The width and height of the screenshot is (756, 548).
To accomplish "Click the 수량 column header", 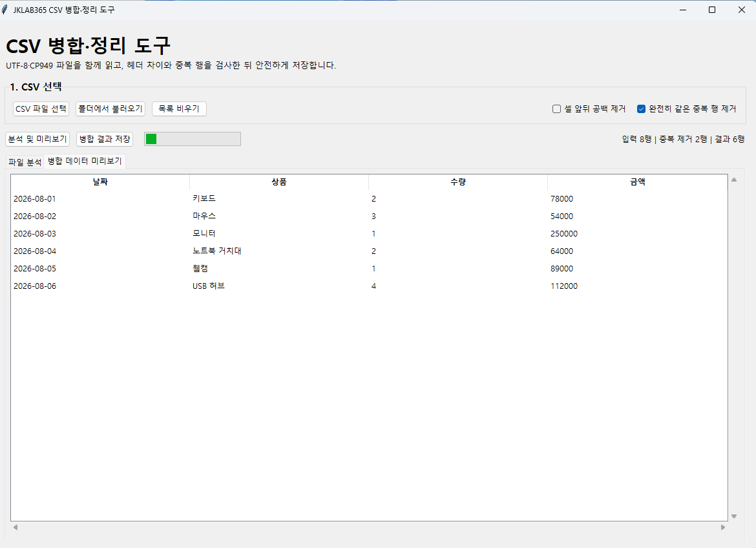I will coord(458,182).
